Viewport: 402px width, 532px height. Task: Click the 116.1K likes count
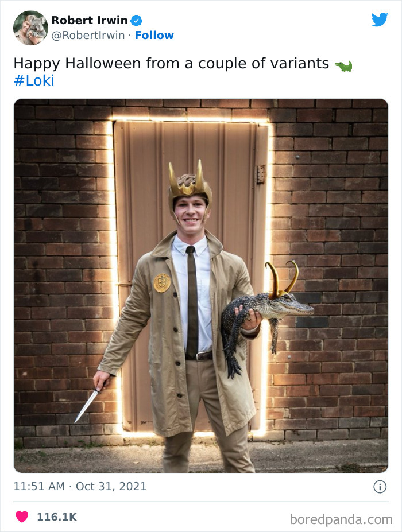coord(57,517)
